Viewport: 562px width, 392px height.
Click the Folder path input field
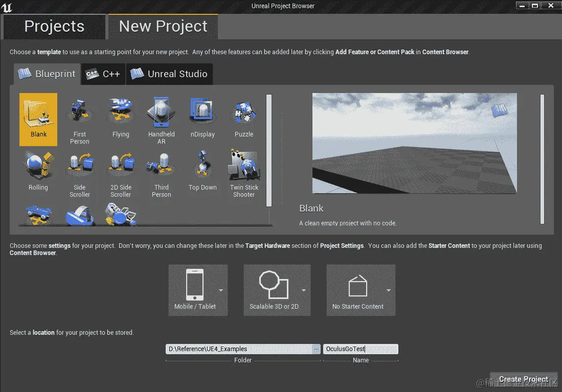[239, 349]
